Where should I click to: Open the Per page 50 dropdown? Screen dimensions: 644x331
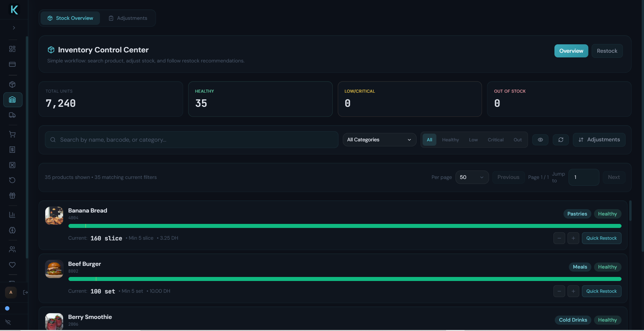(472, 177)
